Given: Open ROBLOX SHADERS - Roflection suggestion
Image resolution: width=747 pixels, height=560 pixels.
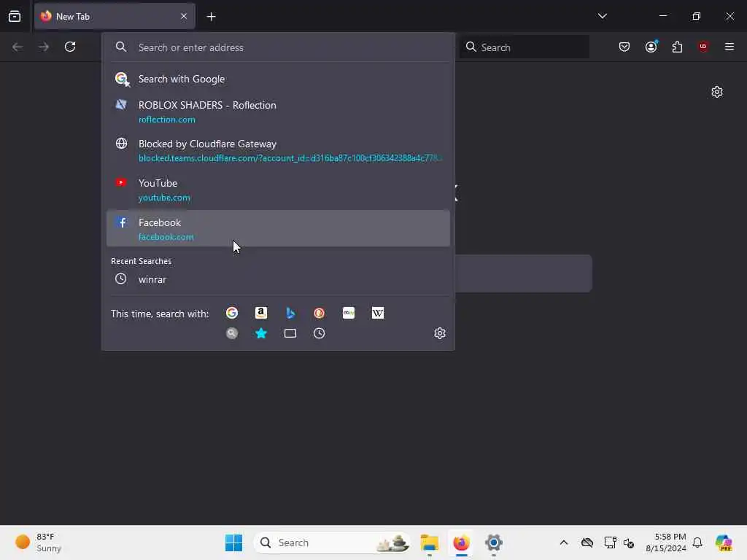Looking at the screenshot, I should coord(278,112).
